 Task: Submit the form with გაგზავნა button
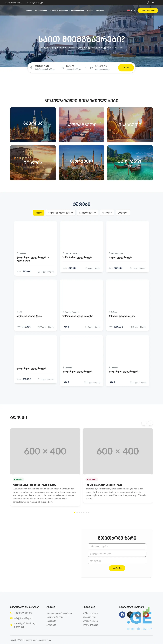(x=117, y=568)
